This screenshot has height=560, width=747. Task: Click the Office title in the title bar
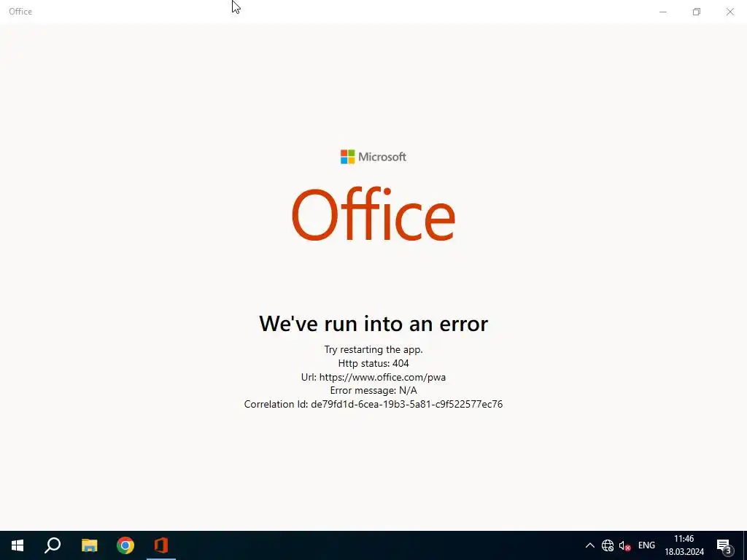click(20, 12)
